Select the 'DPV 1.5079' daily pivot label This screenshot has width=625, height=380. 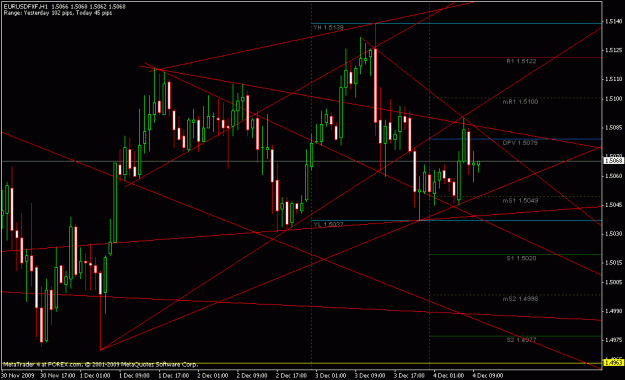pos(520,143)
